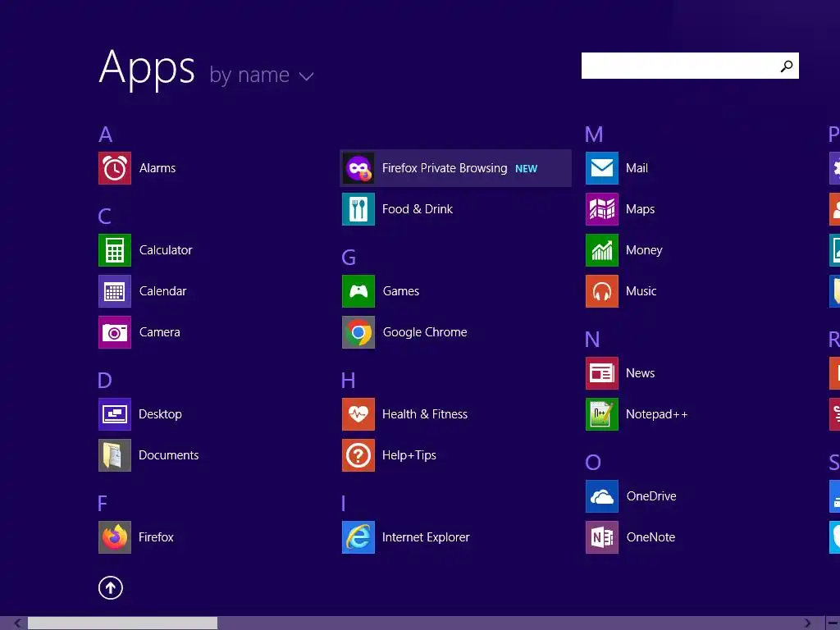Screen dimensions: 840x630
Task: Open the Camera app icon
Action: pos(115,332)
